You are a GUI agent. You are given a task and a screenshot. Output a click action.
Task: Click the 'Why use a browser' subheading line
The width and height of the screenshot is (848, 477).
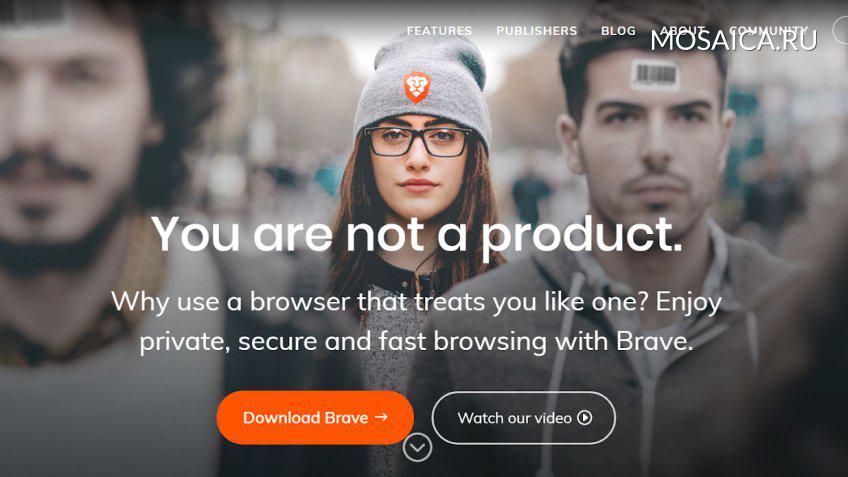[416, 302]
